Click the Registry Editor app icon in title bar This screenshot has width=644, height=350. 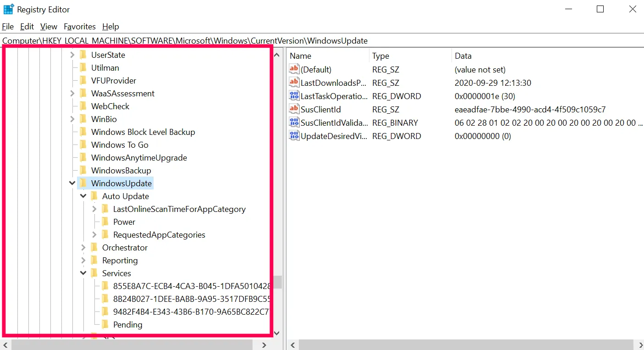click(x=8, y=9)
